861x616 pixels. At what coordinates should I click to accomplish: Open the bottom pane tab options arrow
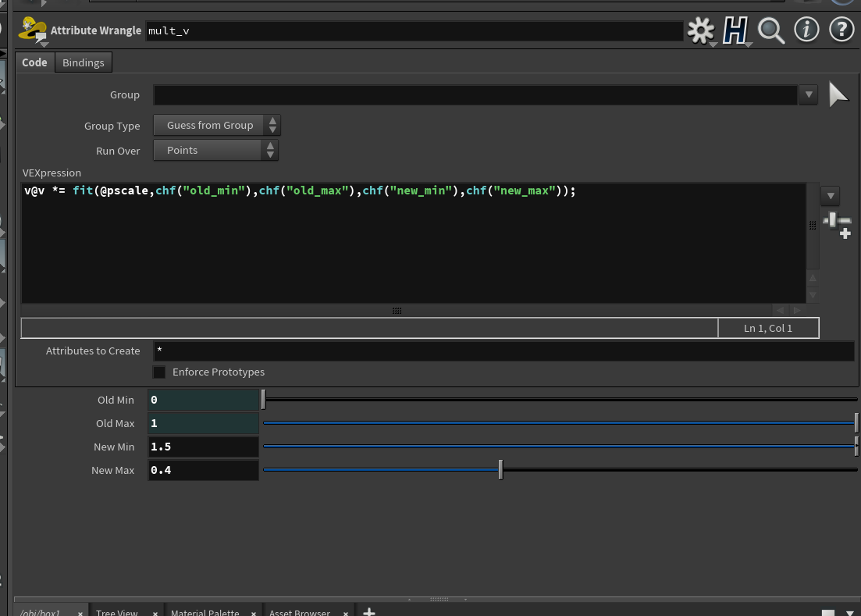coord(850,613)
